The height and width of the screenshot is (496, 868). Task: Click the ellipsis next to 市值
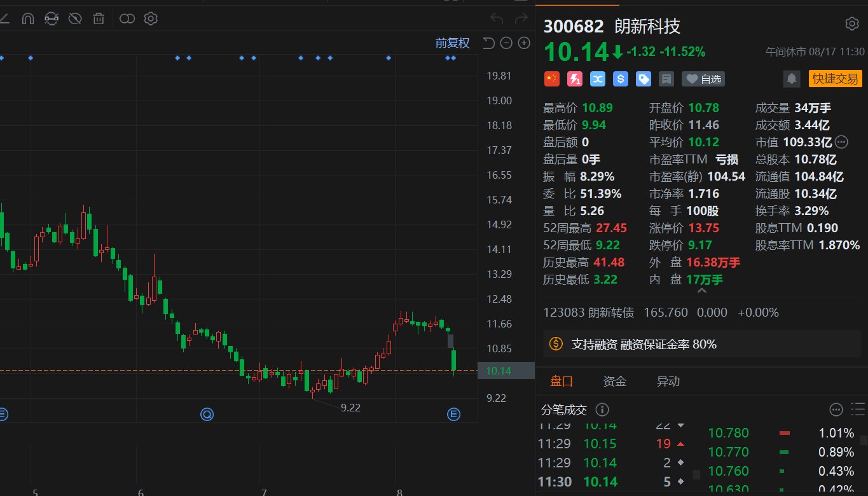(841, 142)
